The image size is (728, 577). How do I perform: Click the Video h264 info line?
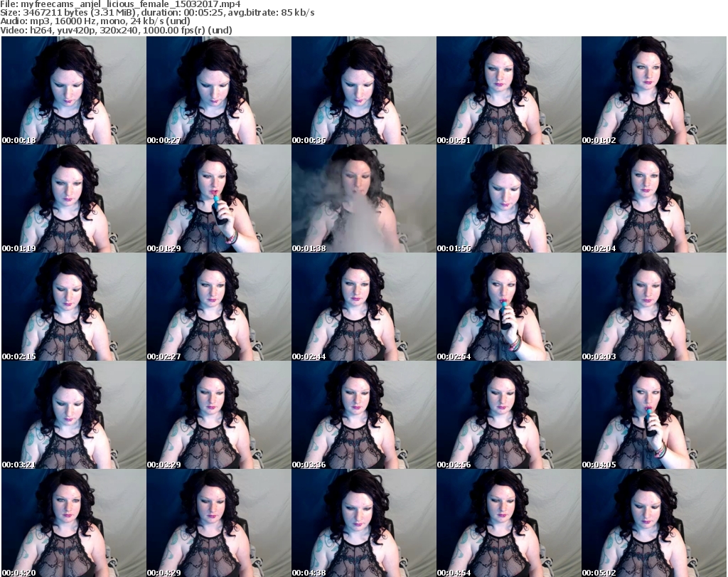[116, 30]
